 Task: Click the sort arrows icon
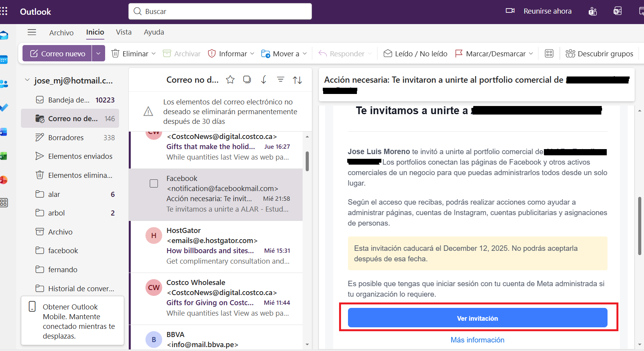click(297, 80)
